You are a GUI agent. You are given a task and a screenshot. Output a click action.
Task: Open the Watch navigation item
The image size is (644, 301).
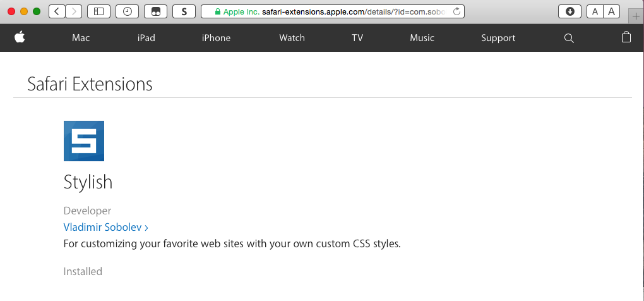click(x=292, y=38)
